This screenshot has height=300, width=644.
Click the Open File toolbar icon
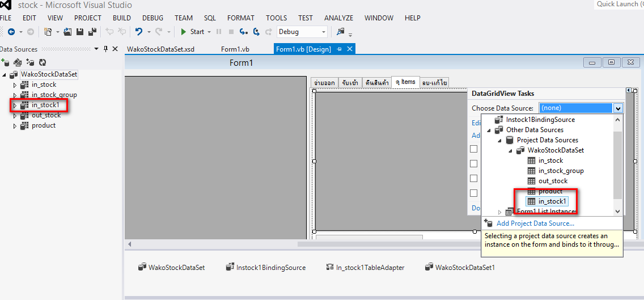click(x=68, y=32)
